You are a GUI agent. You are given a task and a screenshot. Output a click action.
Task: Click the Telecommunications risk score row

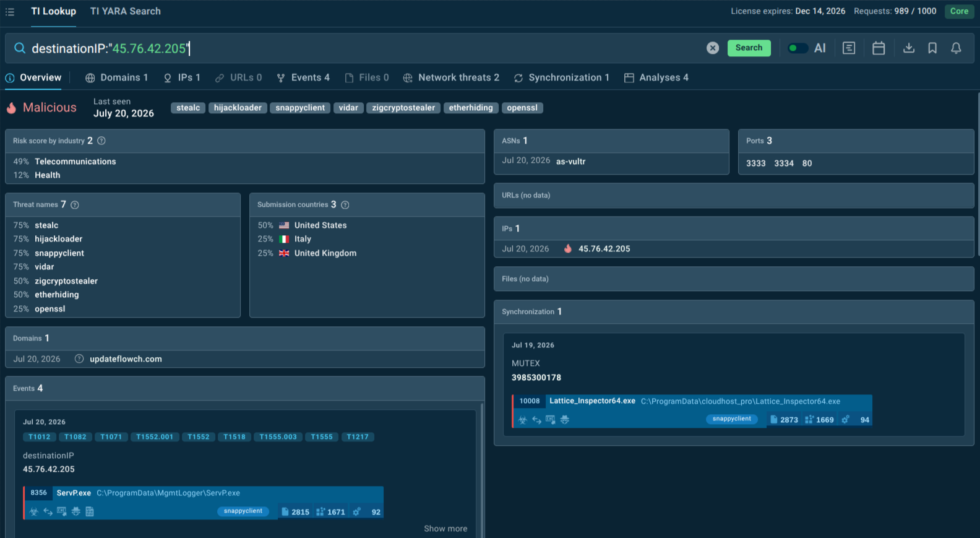click(x=244, y=162)
